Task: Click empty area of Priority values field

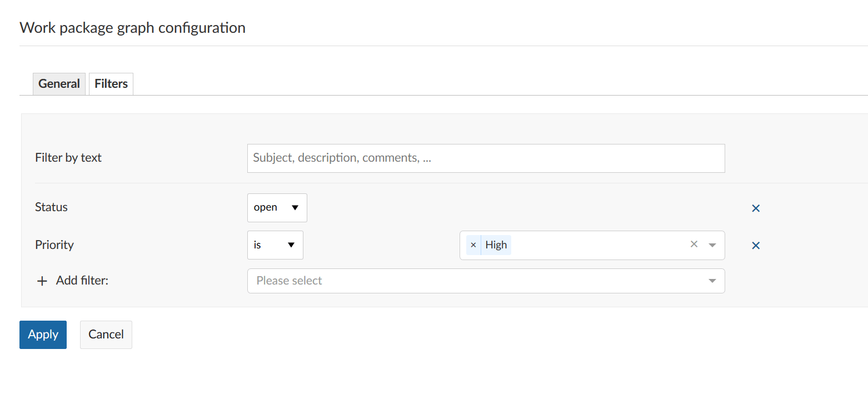Action: [595, 245]
